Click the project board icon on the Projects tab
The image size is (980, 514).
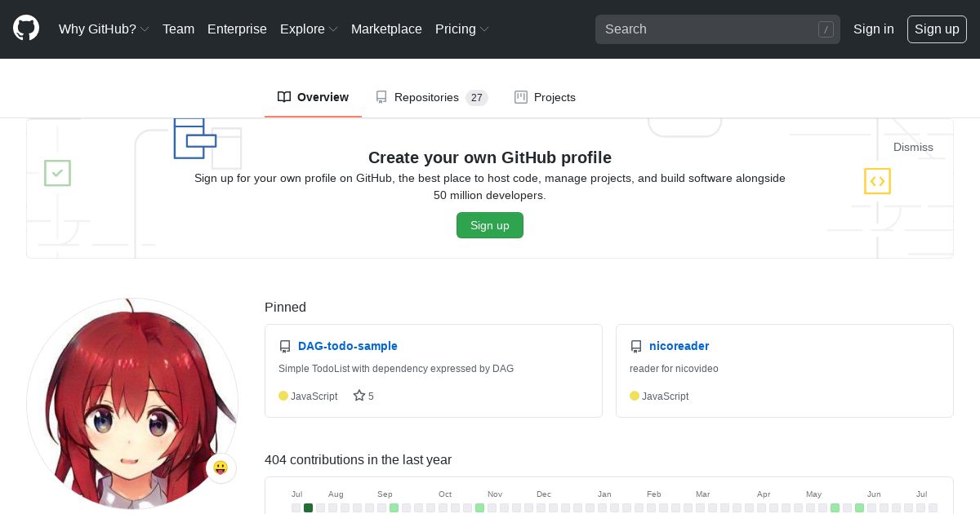pyautogui.click(x=521, y=97)
